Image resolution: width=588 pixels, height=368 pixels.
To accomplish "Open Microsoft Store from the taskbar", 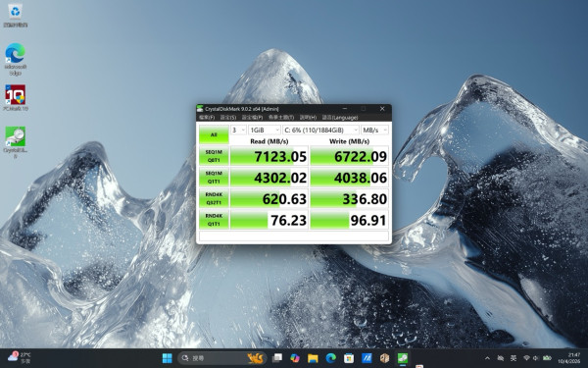I will (349, 358).
